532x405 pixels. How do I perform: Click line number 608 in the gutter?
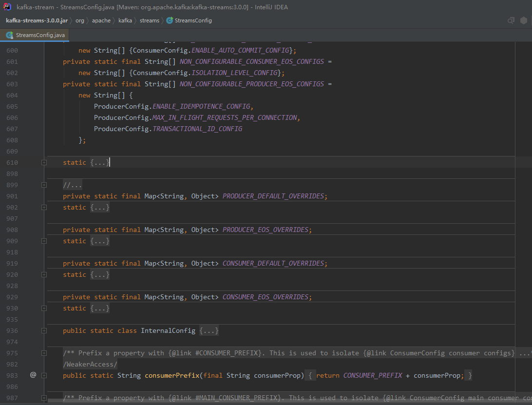(x=12, y=140)
